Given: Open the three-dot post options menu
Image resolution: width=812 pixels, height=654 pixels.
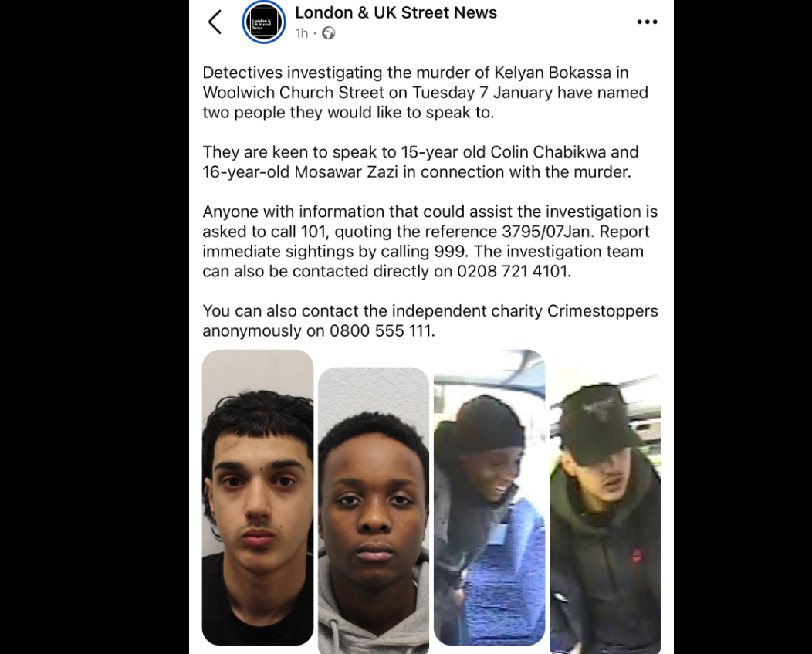Looking at the screenshot, I should [x=647, y=22].
